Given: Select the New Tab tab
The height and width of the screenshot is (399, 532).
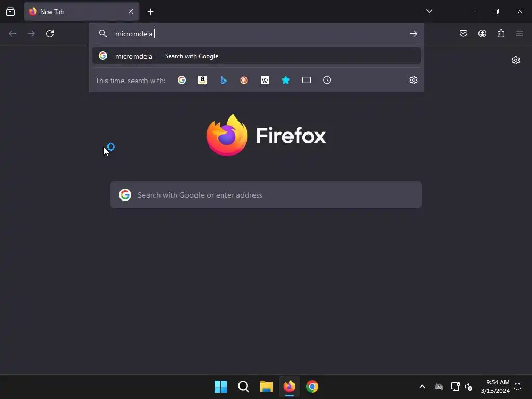Looking at the screenshot, I should pos(82,11).
